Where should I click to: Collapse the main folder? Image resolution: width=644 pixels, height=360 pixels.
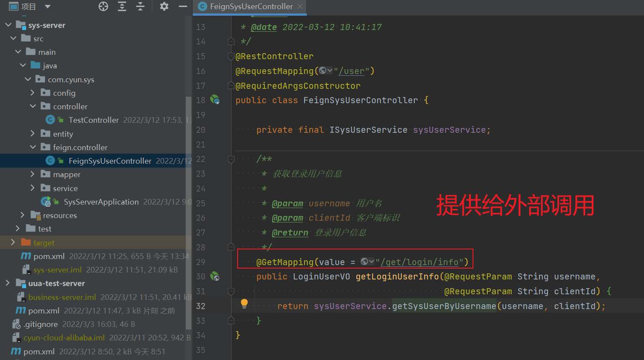(18, 52)
